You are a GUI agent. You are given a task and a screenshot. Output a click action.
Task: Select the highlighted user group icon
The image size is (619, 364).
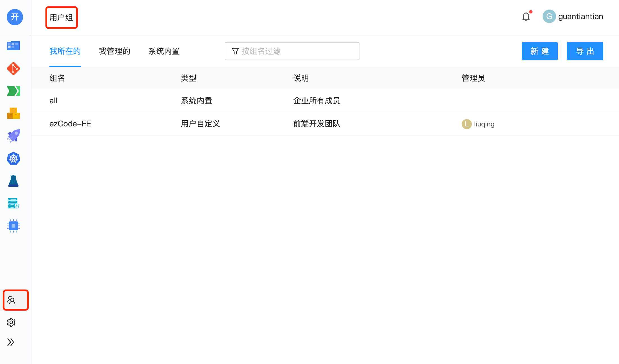[x=12, y=300]
